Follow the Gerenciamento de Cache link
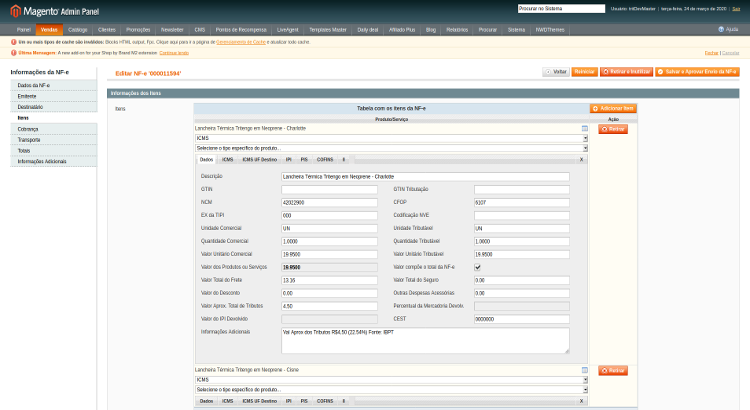The width and height of the screenshot is (750, 410). (x=241, y=42)
